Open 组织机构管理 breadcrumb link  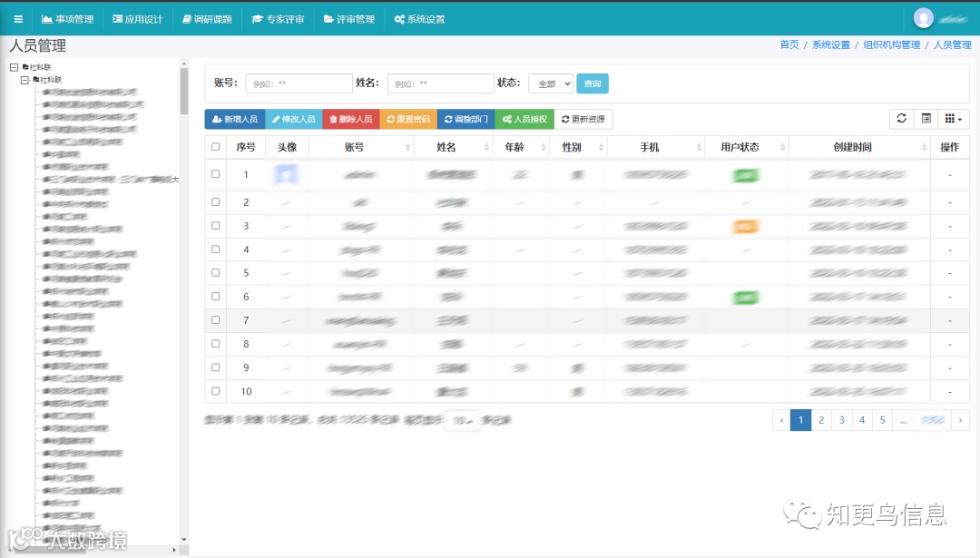coord(892,44)
